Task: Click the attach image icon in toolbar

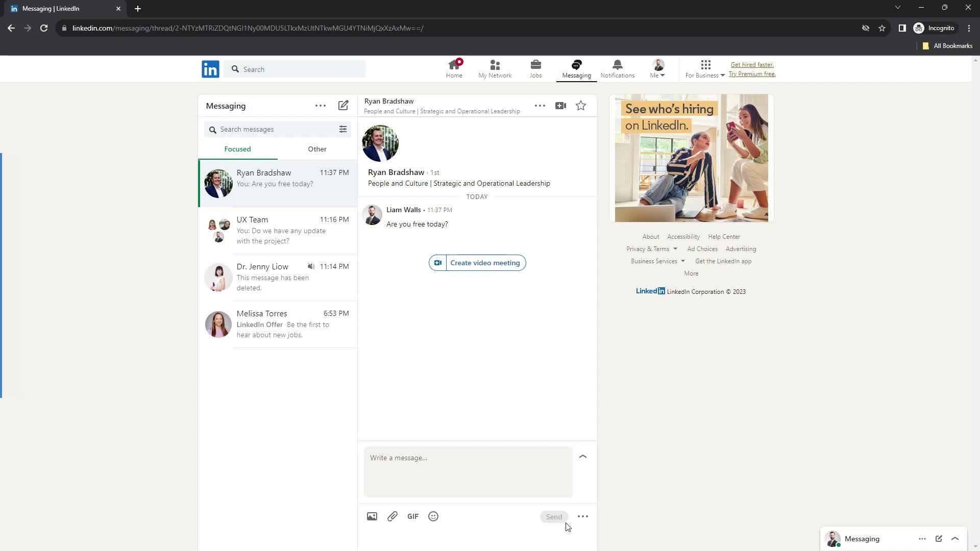Action: [x=372, y=516]
